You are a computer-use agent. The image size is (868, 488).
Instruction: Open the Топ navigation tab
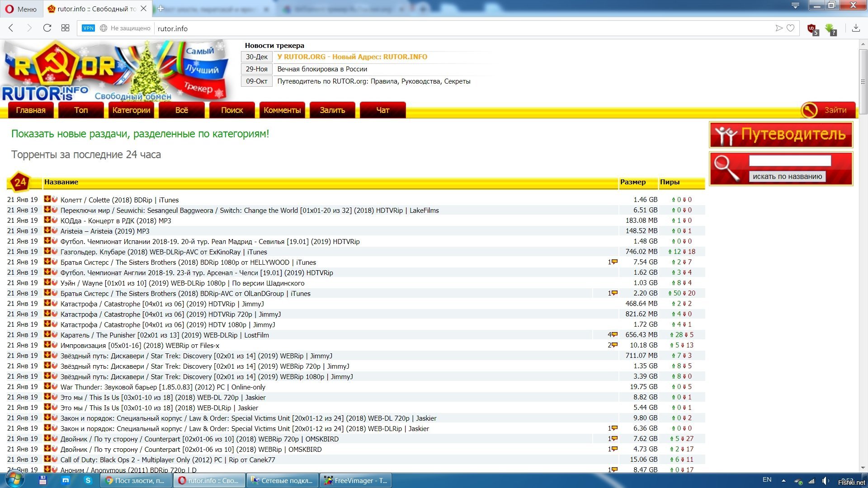81,110
